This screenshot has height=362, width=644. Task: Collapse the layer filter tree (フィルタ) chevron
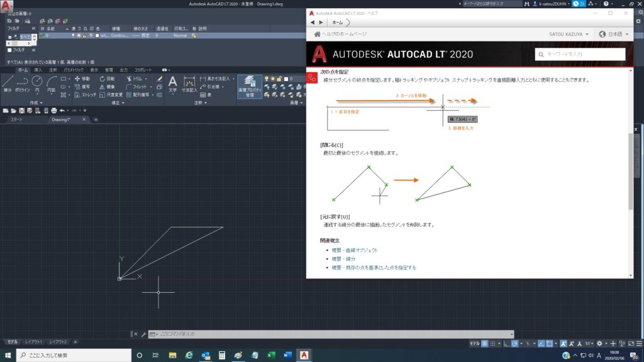(34, 28)
